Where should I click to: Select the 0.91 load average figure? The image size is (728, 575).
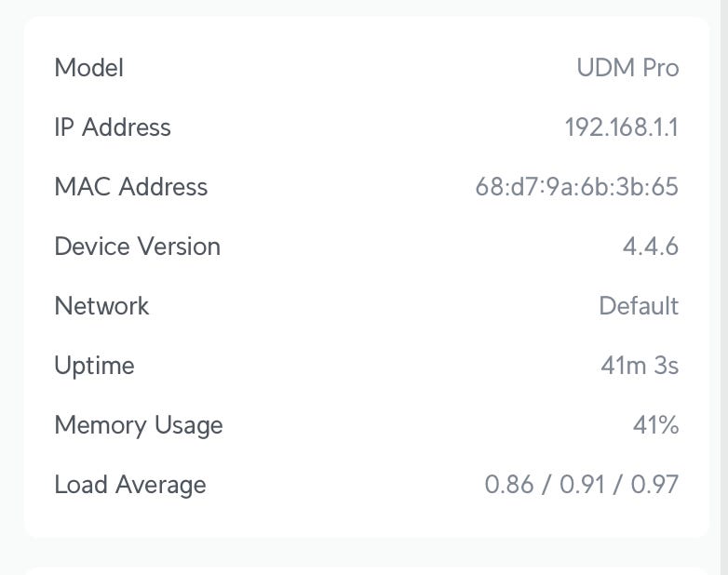tap(583, 485)
